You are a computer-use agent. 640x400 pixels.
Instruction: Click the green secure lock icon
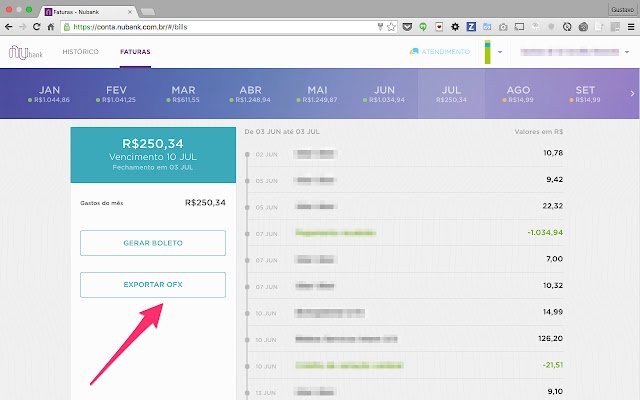pyautogui.click(x=67, y=27)
